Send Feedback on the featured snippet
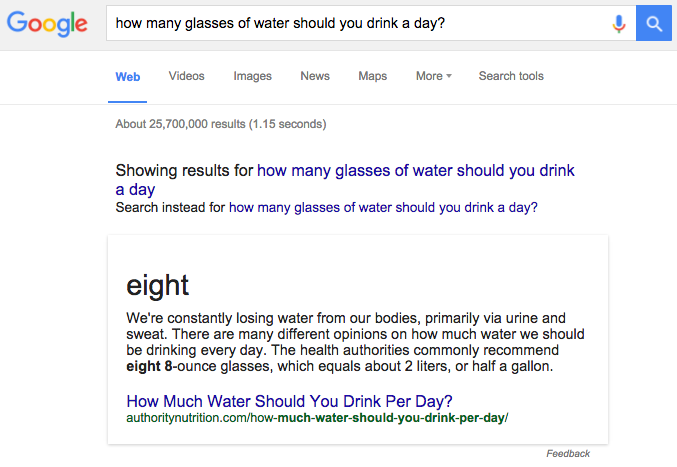 pos(568,454)
